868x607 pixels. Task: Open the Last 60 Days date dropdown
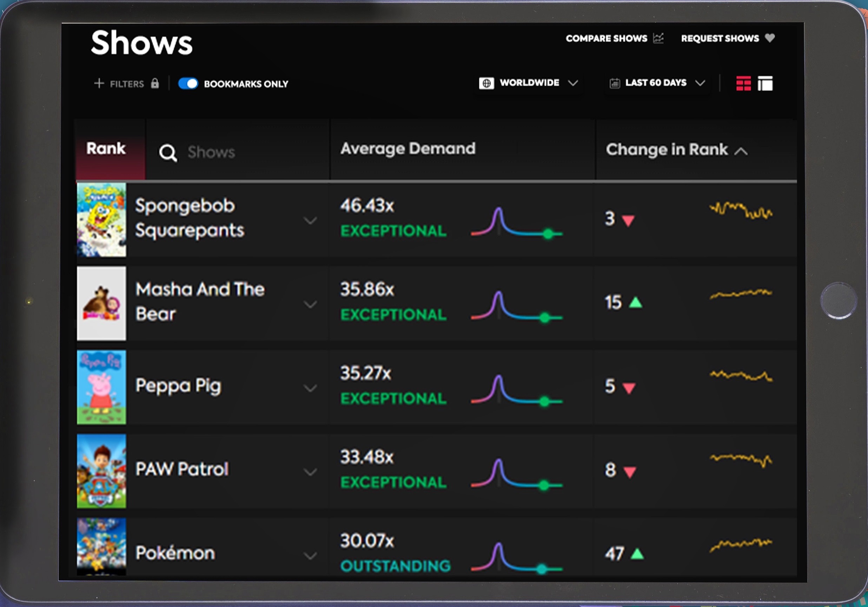pyautogui.click(x=657, y=83)
